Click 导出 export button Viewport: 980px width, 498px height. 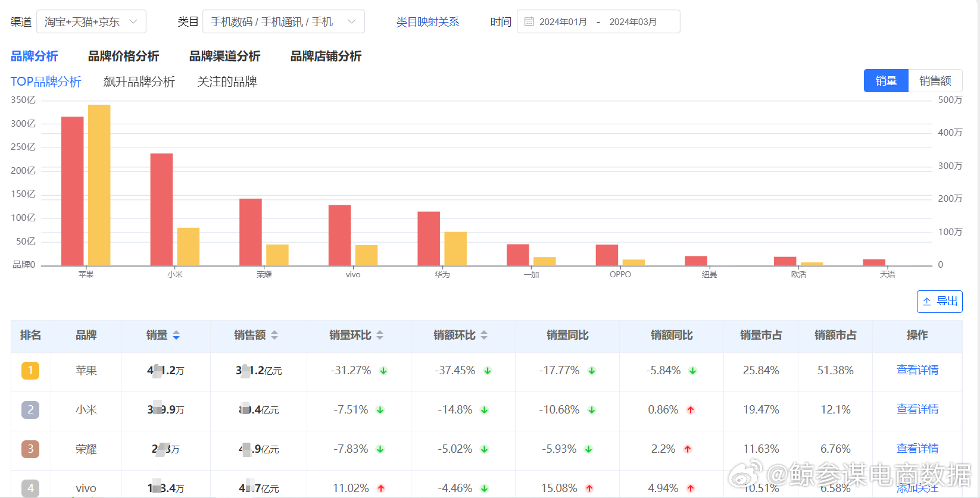[x=940, y=301]
